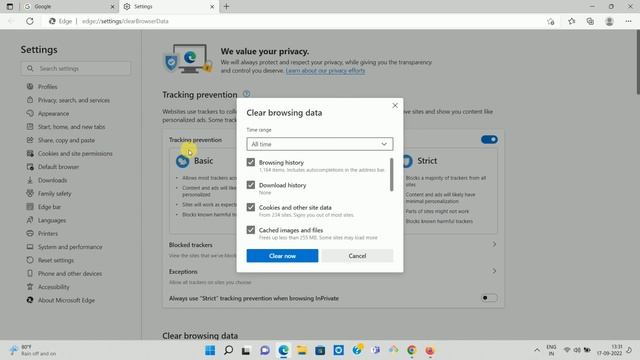The image size is (640, 360).
Task: Open Learn about our privacy efforts link
Action: coord(325,71)
